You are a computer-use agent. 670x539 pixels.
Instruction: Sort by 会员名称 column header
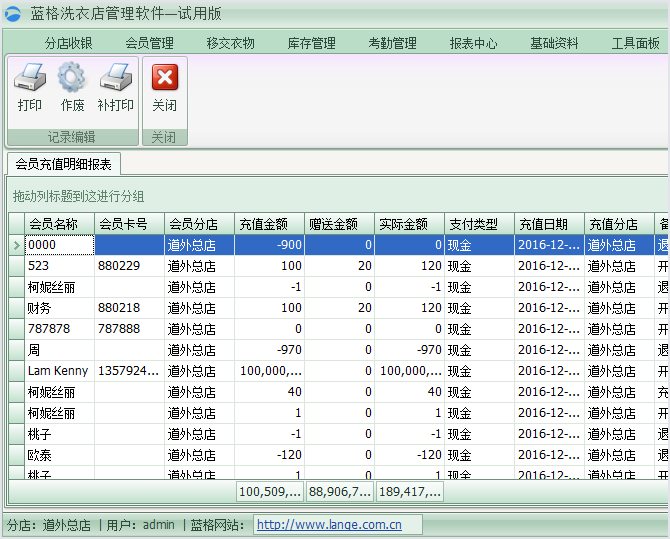(x=53, y=224)
